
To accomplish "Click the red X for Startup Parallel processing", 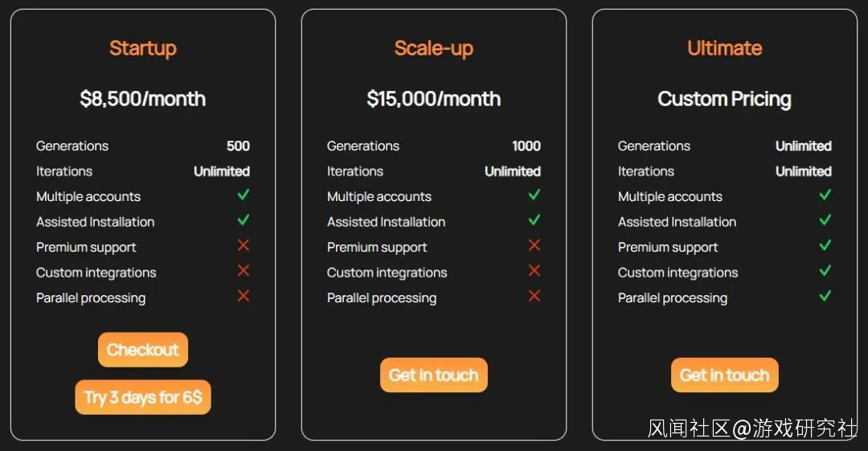I will tap(244, 296).
